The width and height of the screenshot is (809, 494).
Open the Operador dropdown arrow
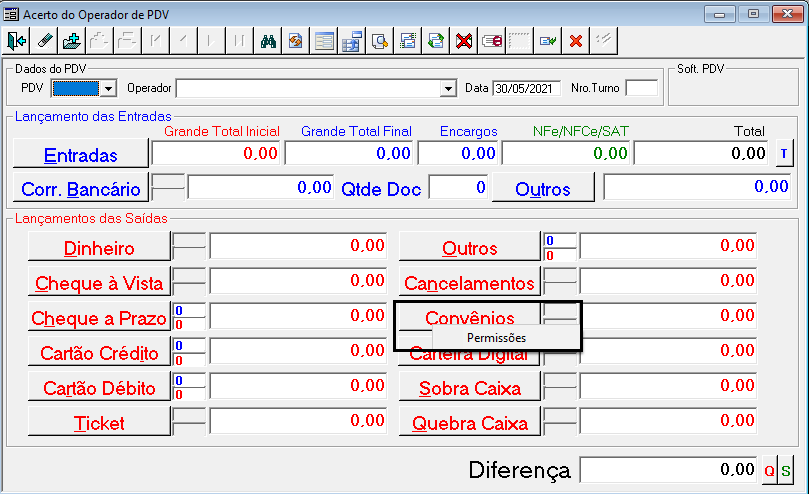click(x=448, y=89)
